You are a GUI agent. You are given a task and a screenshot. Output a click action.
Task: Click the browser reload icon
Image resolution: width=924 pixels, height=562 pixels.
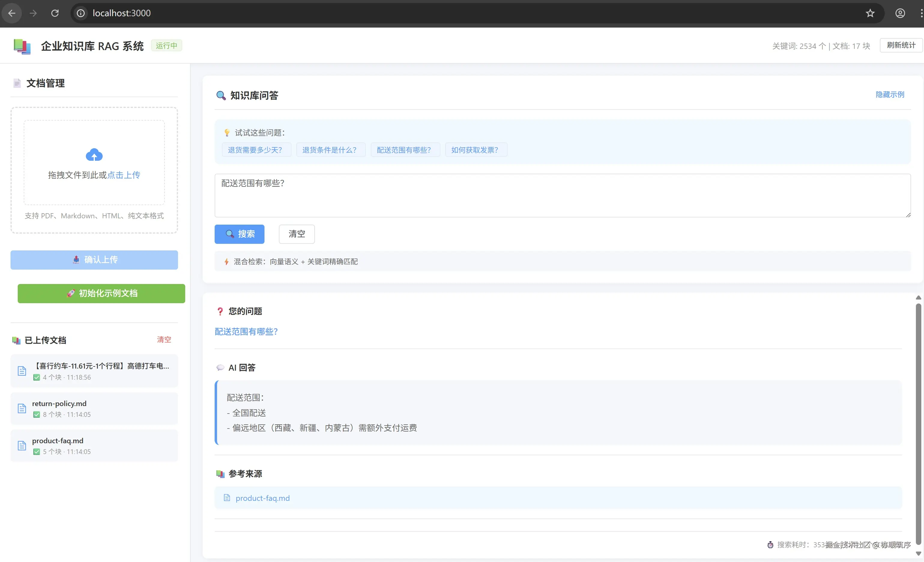55,13
